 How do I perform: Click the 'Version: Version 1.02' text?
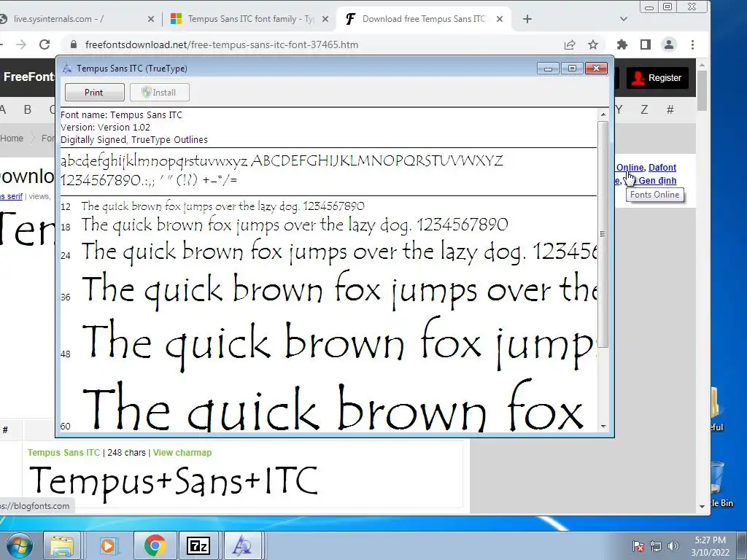(105, 128)
